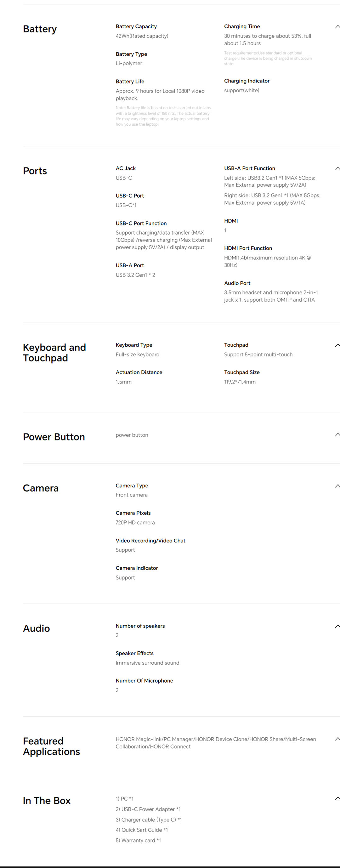Click the Keyboard and Touchpad heading
Image resolution: width=340 pixels, height=868 pixels.
click(54, 353)
